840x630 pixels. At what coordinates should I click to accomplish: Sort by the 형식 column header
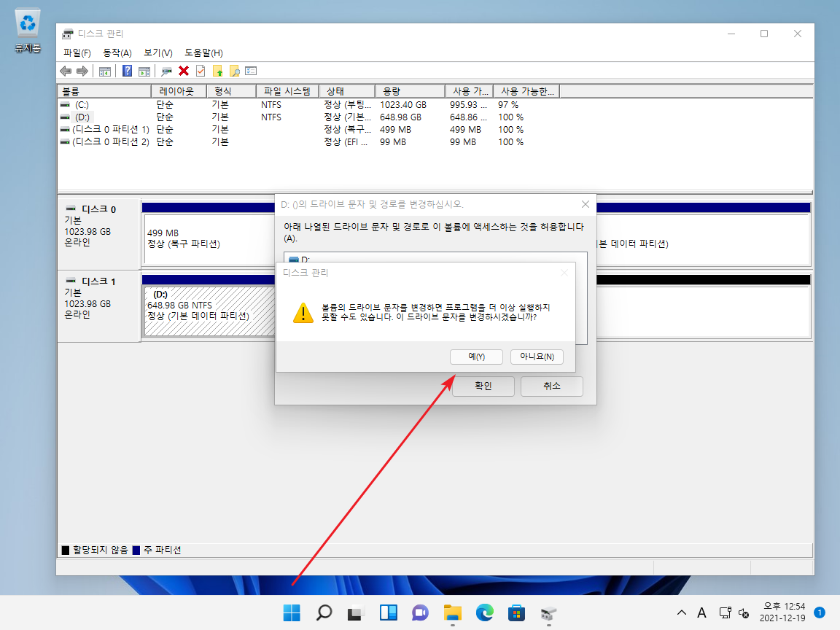pos(231,91)
